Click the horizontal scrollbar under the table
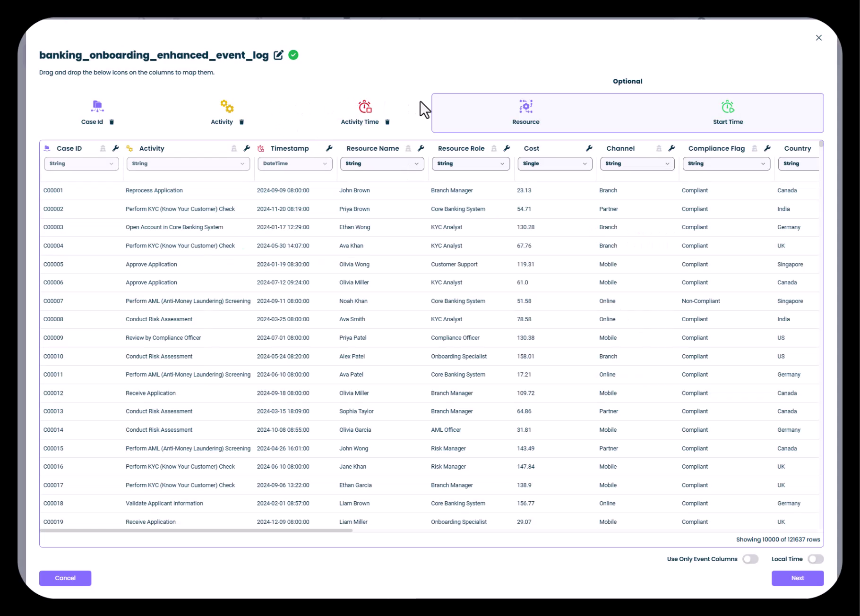Screen dimensions: 860x616 (196, 530)
